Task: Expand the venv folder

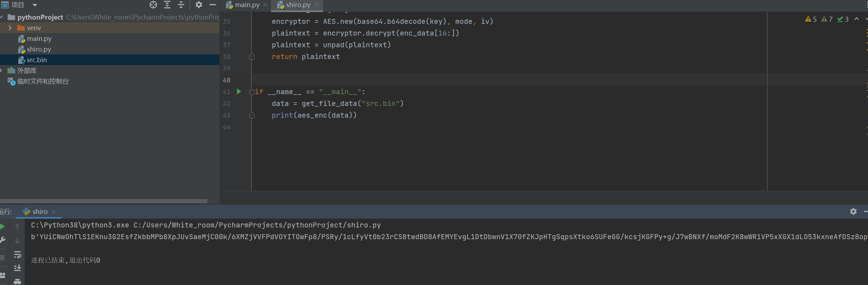Action: tap(10, 28)
